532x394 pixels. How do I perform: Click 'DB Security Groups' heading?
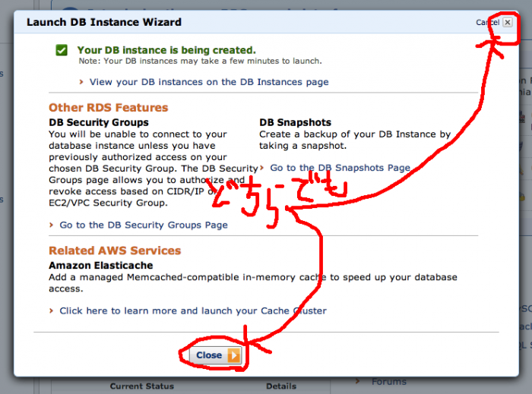99,122
